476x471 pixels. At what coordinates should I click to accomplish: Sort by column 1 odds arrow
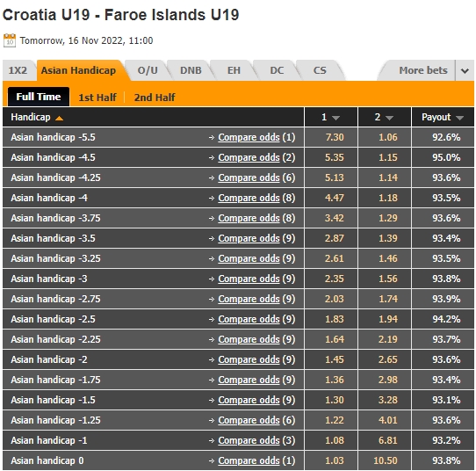click(x=335, y=118)
